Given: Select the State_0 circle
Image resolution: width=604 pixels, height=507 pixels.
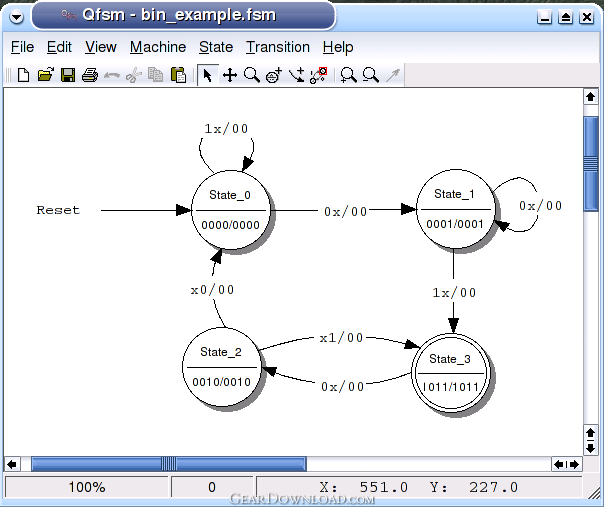Looking at the screenshot, I should point(231,210).
